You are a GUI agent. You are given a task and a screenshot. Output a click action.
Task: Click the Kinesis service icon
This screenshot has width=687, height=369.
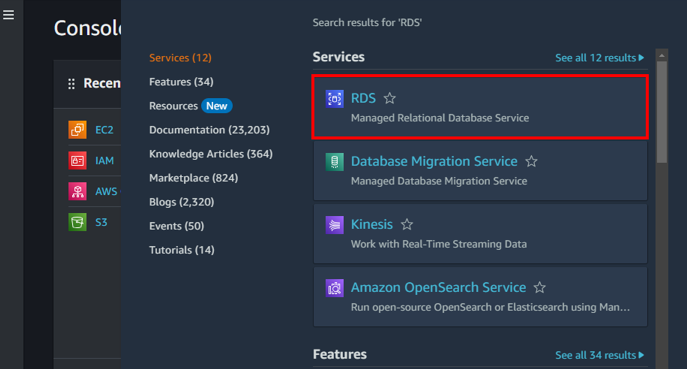coord(334,225)
